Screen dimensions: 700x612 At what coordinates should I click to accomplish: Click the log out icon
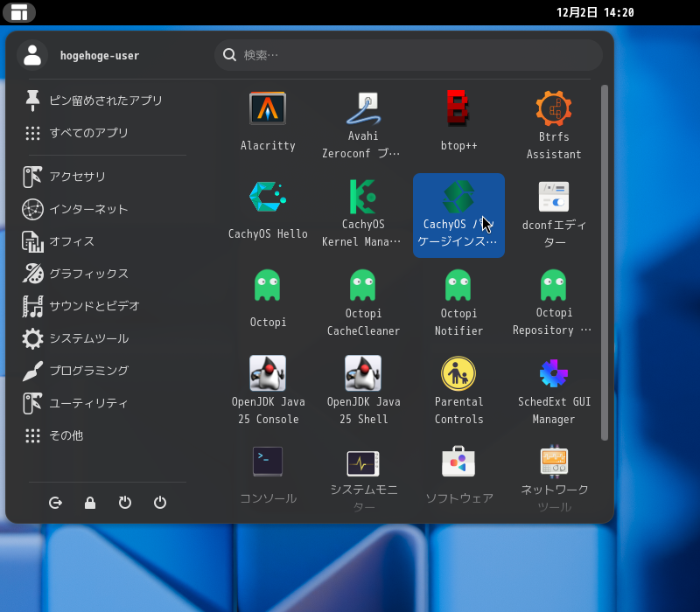(x=55, y=503)
